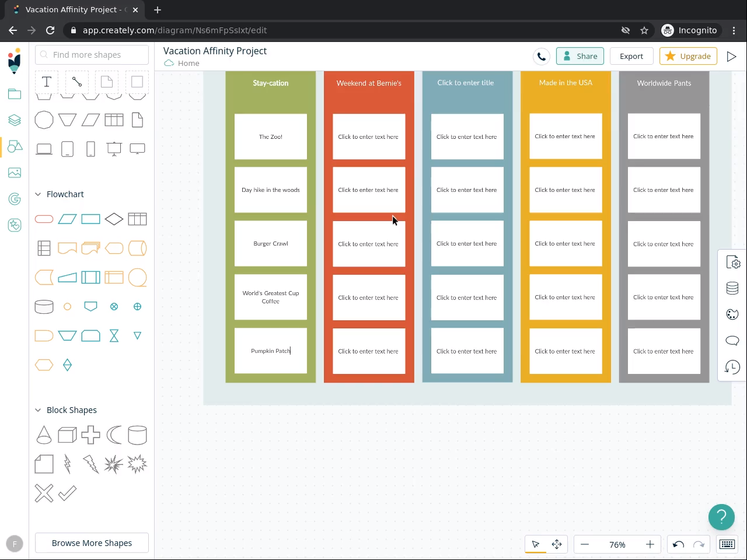Open the comments panel icon

click(732, 341)
